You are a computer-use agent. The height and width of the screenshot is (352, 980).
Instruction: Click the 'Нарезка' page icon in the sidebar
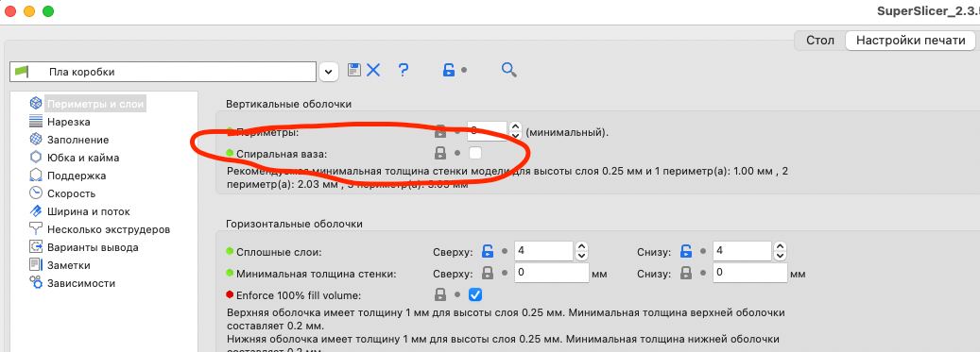[x=36, y=121]
